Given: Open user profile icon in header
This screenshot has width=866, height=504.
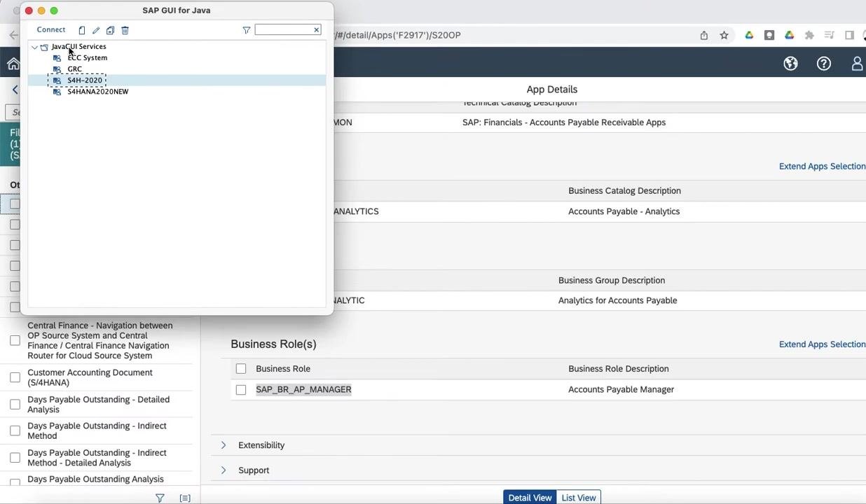Looking at the screenshot, I should click(858, 64).
